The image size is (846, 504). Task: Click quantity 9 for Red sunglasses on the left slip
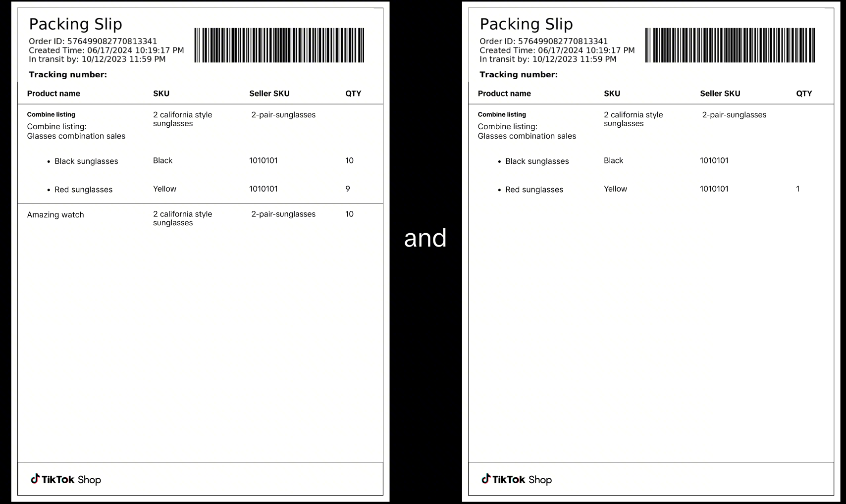tap(348, 189)
